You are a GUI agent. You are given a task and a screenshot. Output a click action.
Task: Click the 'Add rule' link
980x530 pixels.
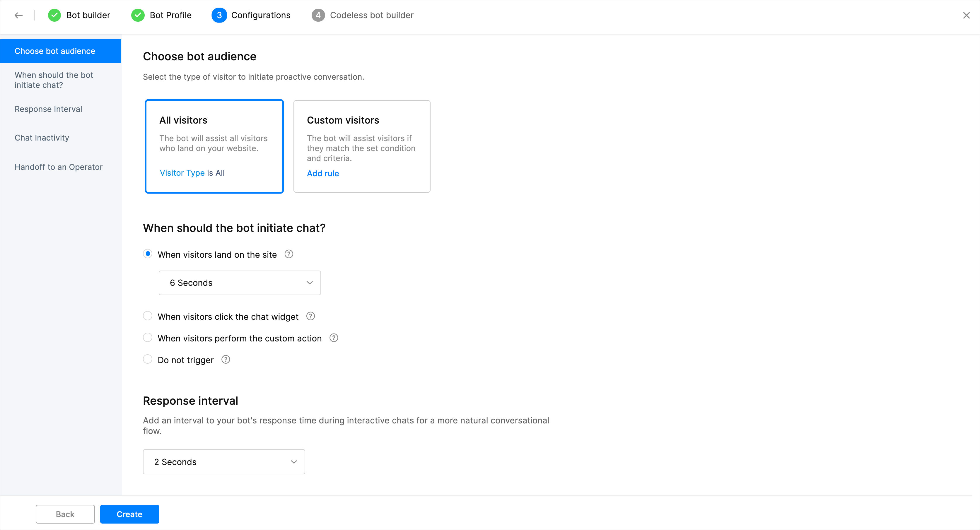tap(322, 174)
